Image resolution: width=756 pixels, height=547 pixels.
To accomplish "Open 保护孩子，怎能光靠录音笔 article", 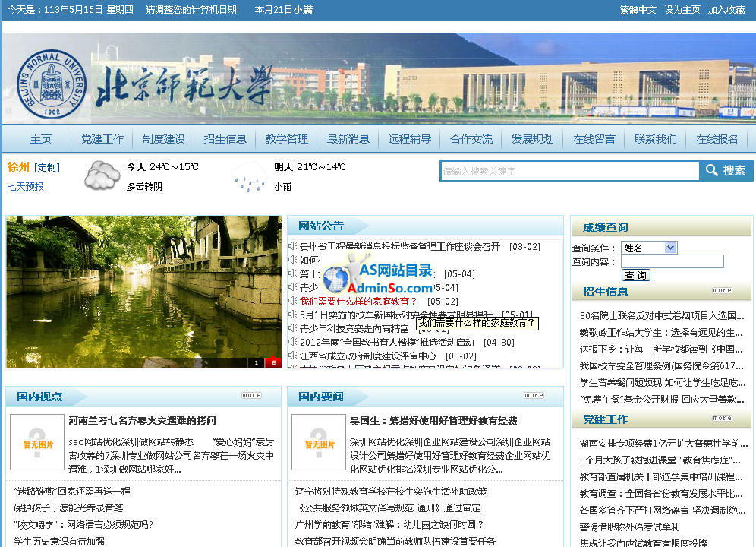I will 68,508.
